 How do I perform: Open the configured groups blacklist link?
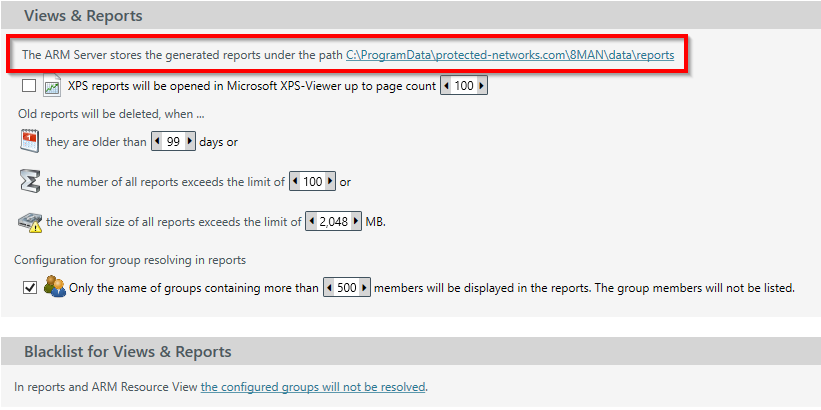click(313, 387)
